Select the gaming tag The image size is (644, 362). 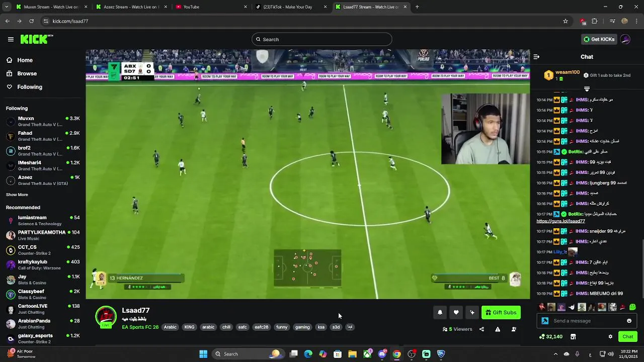coord(302,327)
